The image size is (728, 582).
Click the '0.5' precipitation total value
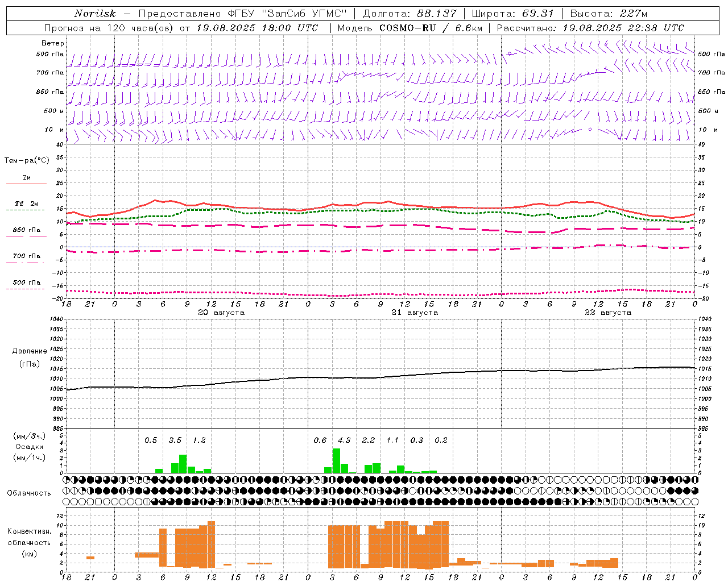(151, 440)
